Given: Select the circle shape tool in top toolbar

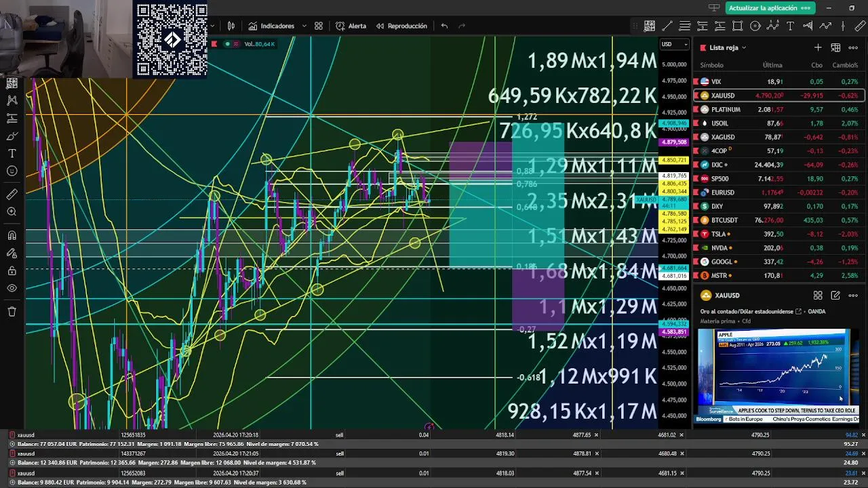Looking at the screenshot, I should (x=755, y=26).
